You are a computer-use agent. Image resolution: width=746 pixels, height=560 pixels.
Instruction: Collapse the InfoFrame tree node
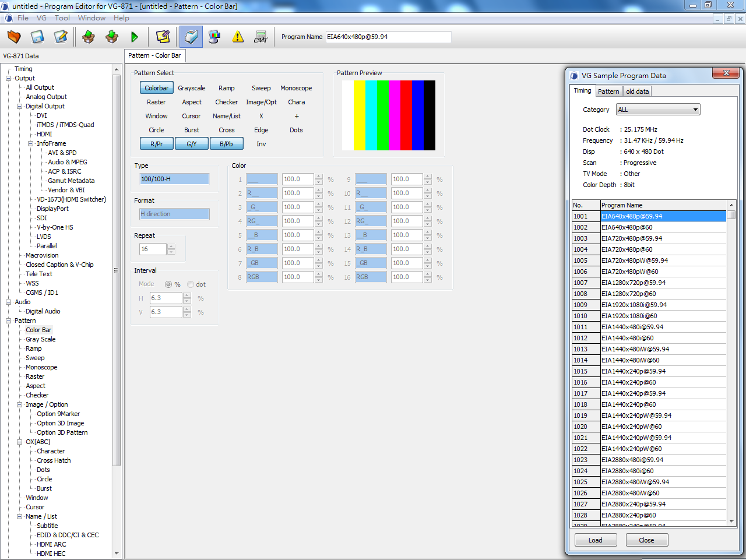[x=31, y=143]
